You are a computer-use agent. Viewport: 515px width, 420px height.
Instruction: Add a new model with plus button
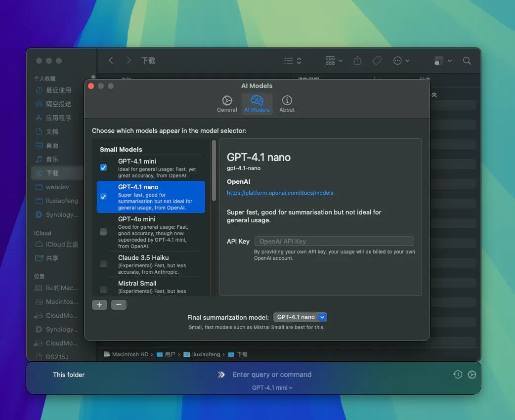(99, 305)
